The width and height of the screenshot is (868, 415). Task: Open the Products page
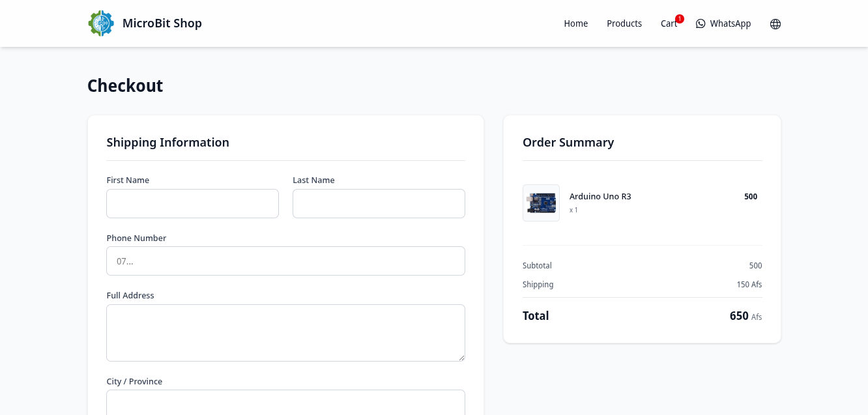pyautogui.click(x=624, y=23)
